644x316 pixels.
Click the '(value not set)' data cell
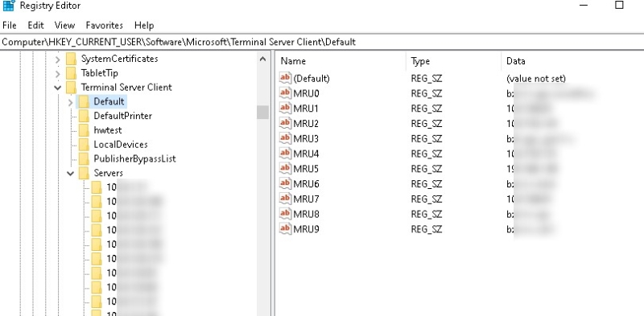[536, 78]
